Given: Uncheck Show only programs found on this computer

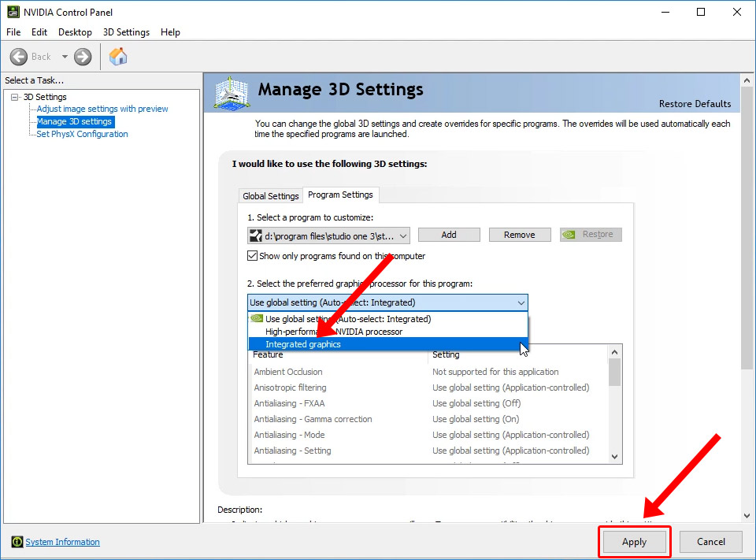Looking at the screenshot, I should [x=253, y=256].
